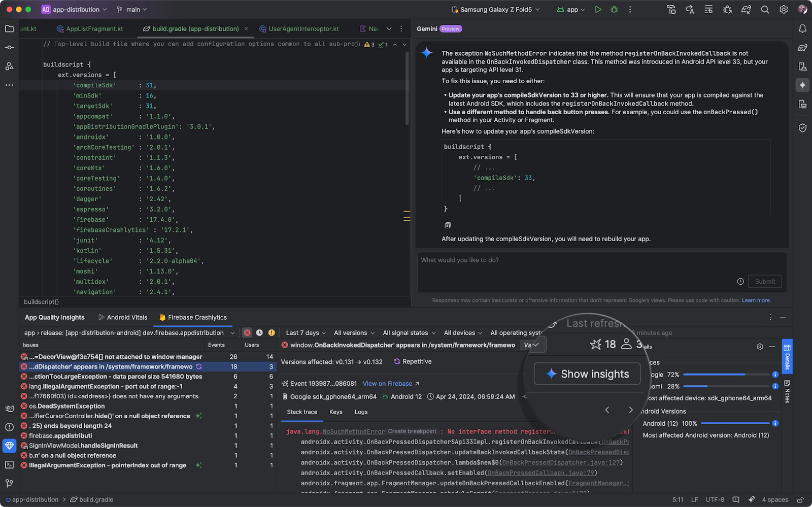Viewport: 812px width, 507px height.
Task: Open Problems icon in left sidebar
Action: [x=9, y=427]
